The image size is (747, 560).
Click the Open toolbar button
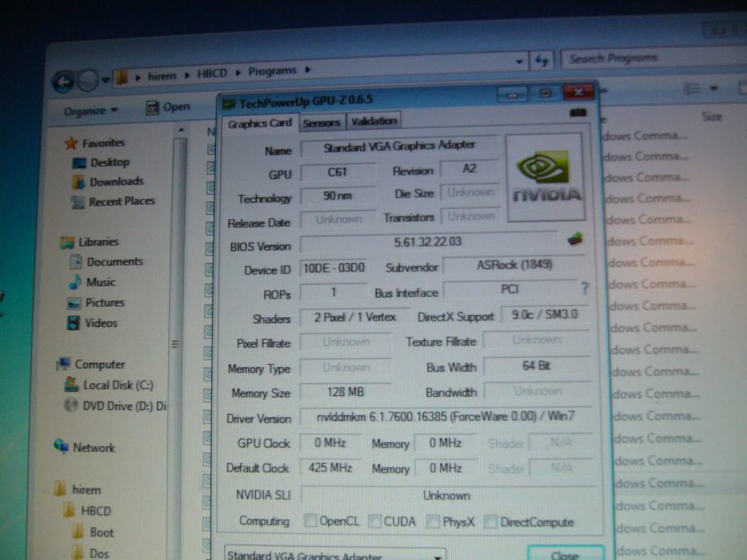point(168,107)
